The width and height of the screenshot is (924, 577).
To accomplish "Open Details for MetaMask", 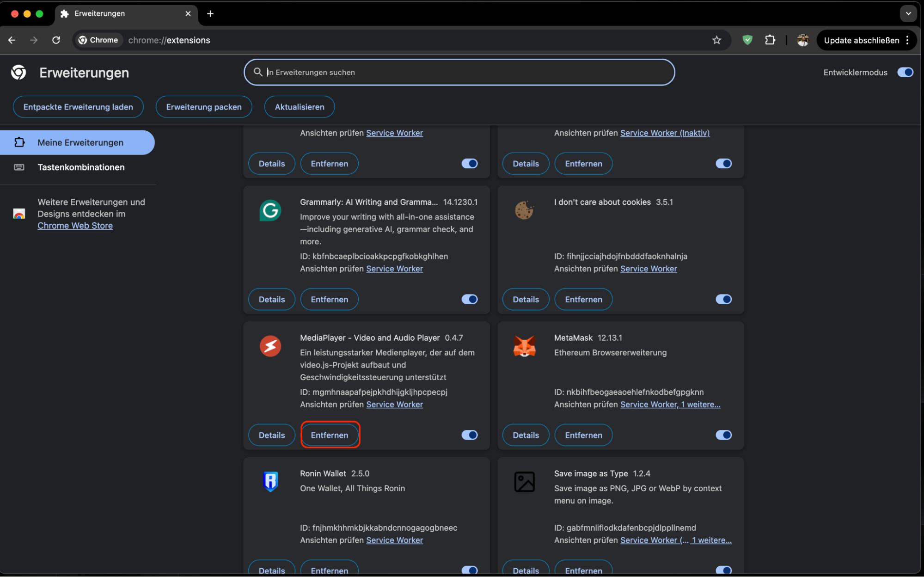I will pyautogui.click(x=526, y=435).
